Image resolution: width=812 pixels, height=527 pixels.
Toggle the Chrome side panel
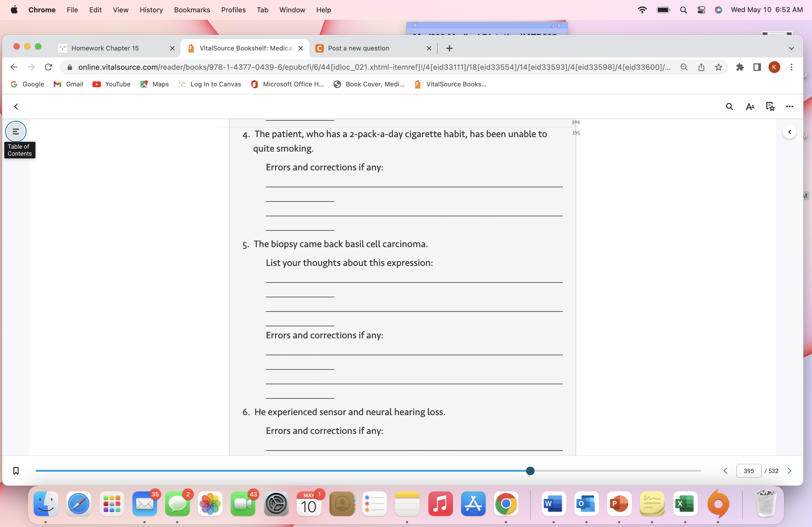[757, 67]
